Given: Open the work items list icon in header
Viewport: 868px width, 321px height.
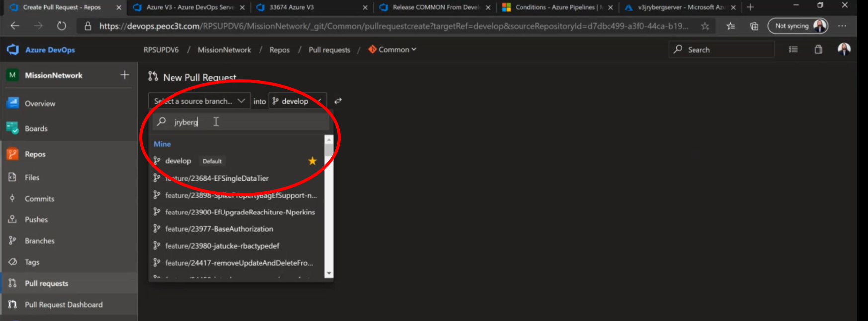Looking at the screenshot, I should point(793,49).
